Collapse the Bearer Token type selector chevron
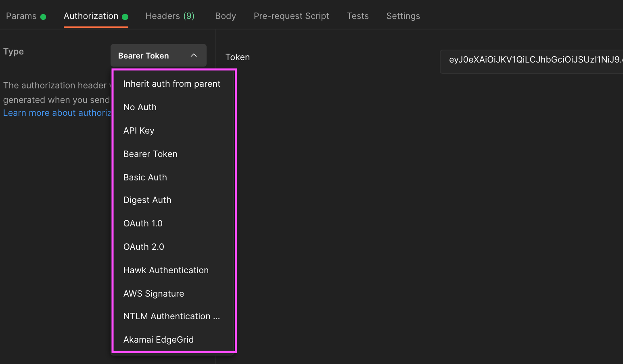 [194, 55]
